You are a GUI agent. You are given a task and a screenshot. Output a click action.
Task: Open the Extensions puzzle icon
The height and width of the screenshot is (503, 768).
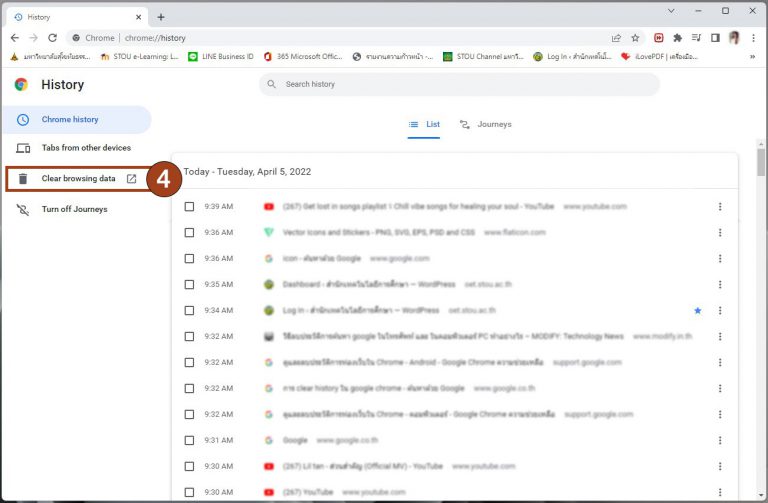tap(677, 38)
